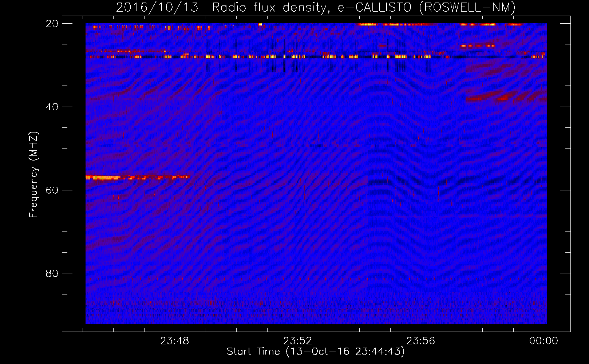Click the 40 frequency tick label

pos(52,107)
